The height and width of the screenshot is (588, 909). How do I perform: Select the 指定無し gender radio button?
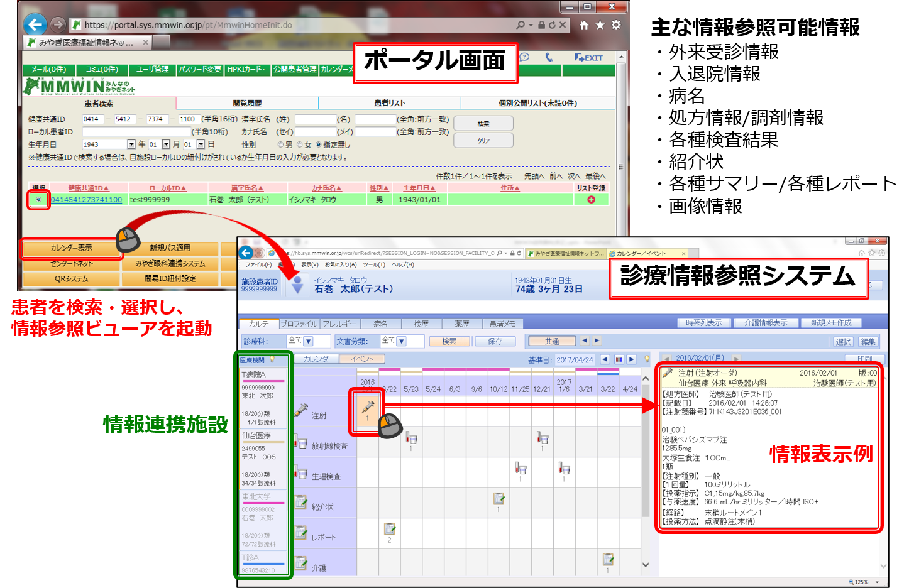[318, 144]
